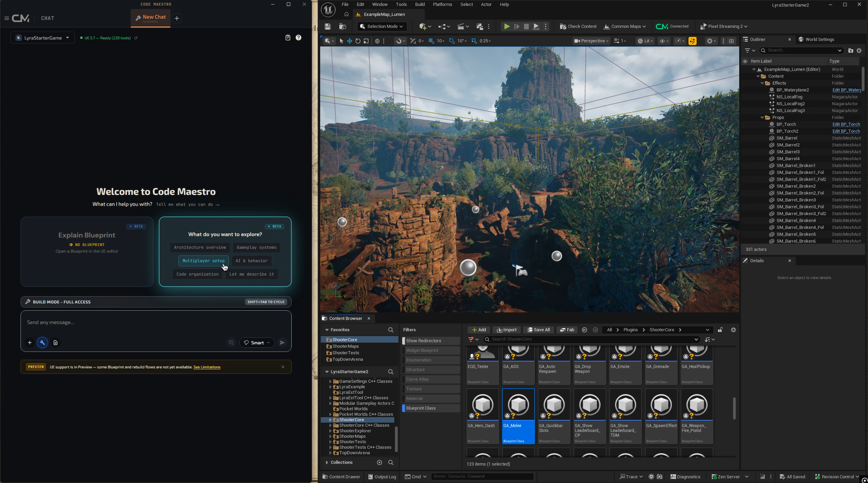The height and width of the screenshot is (483, 868).
Task: Select the rotate tool in viewport toolbar
Action: [358, 41]
